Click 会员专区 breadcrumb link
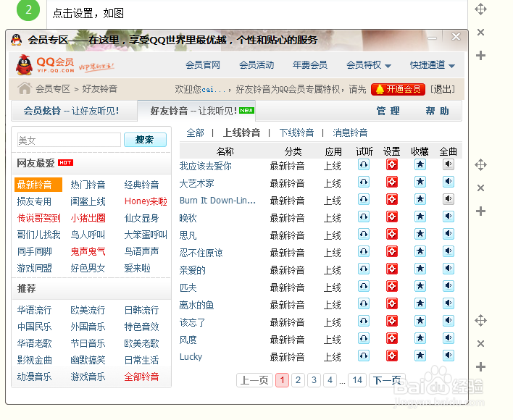513x420 pixels. [x=53, y=88]
